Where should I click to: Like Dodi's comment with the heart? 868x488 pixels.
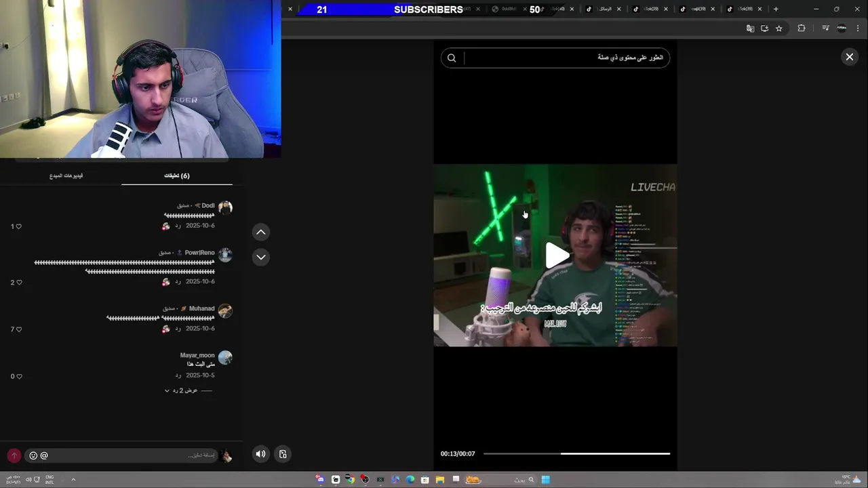tap(18, 226)
